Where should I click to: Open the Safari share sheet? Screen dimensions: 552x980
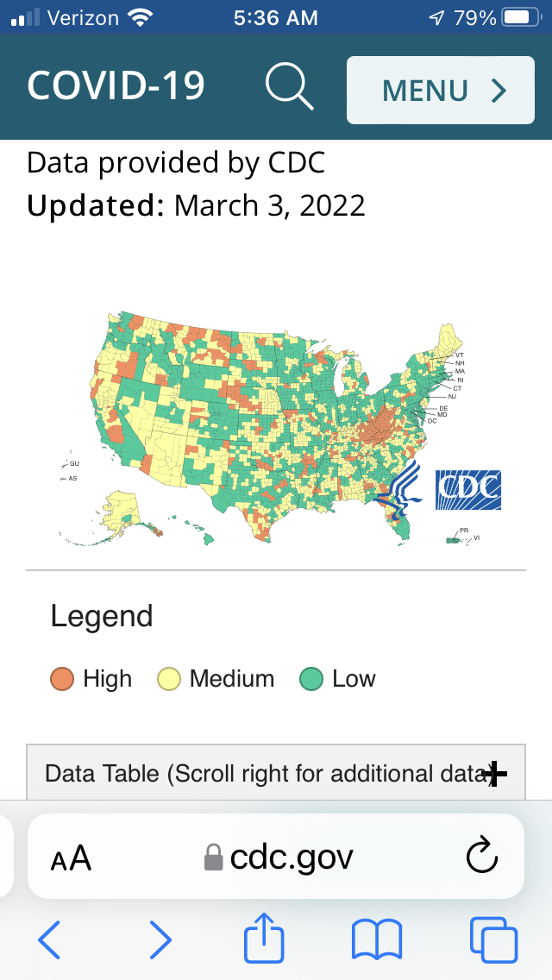264,938
